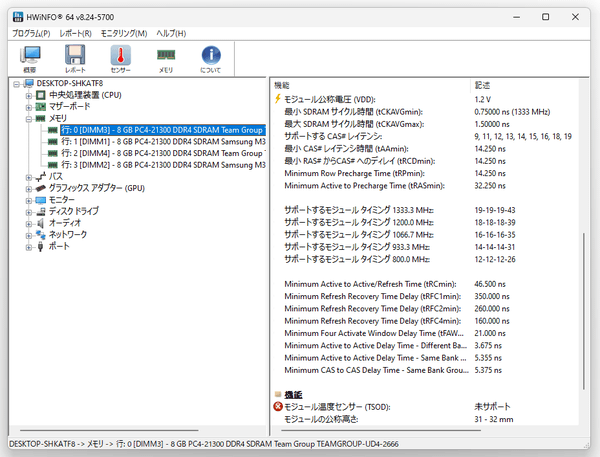600x457 pixels.
Task: Click the GPU adapter card icon
Action: click(x=41, y=188)
